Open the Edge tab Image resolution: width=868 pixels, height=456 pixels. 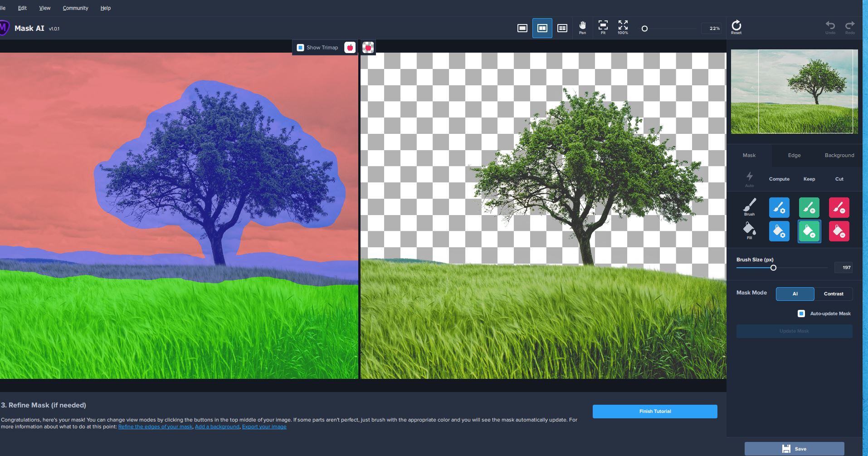click(794, 155)
